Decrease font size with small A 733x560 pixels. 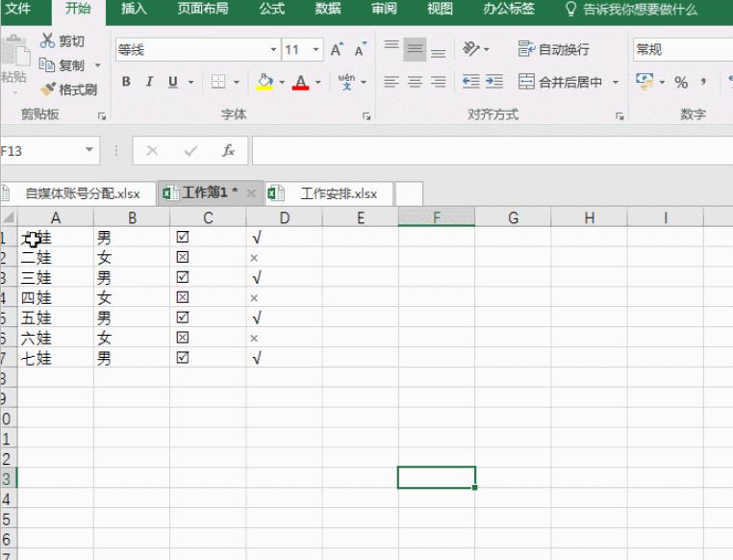[x=361, y=49]
